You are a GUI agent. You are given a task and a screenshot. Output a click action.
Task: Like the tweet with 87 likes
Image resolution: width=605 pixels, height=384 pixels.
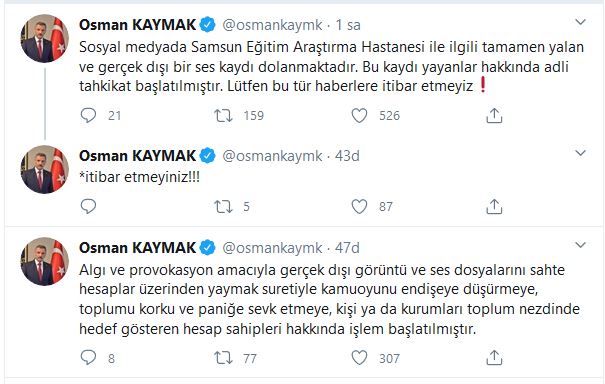(359, 206)
